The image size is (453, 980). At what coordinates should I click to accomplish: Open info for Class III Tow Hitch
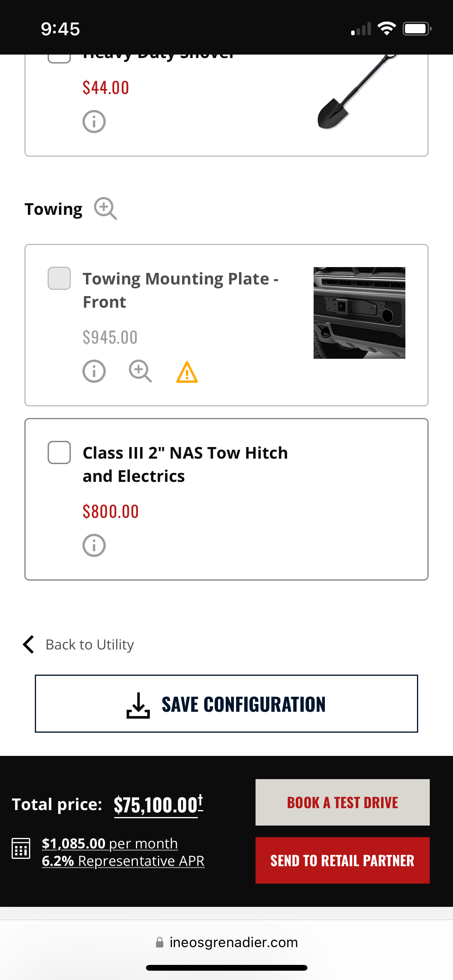[94, 545]
